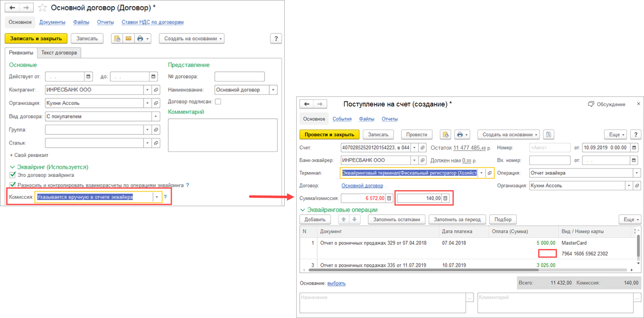Toggle Разносить и контролировать взаиморасчеты checkbox
Viewport: 644px width, 318px height.
[x=13, y=185]
